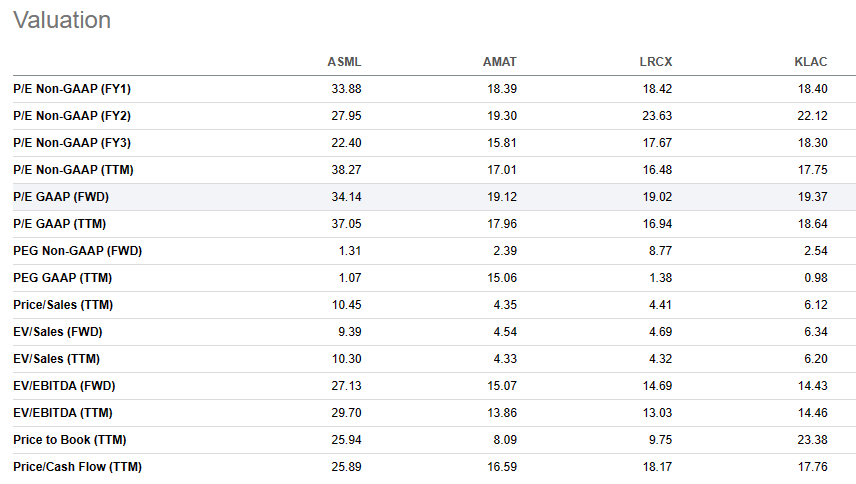
Task: Click the Price/Cash Flow (TTM) label
Action: (77, 467)
